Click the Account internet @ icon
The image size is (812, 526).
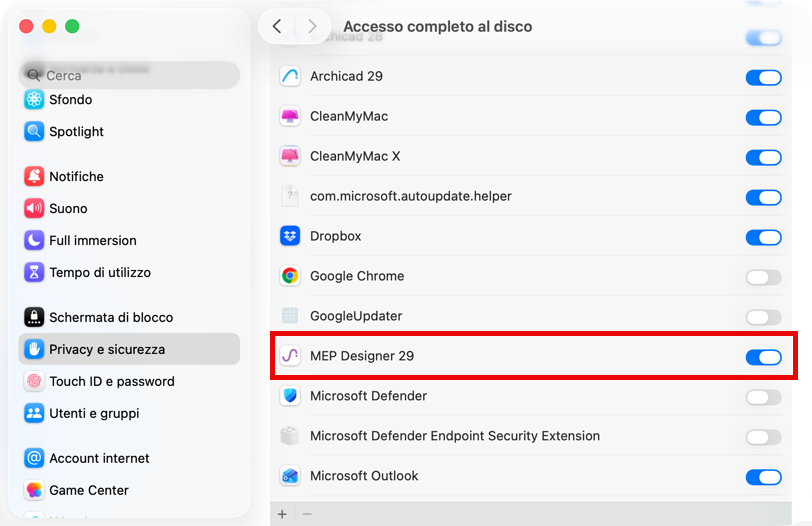tap(34, 458)
